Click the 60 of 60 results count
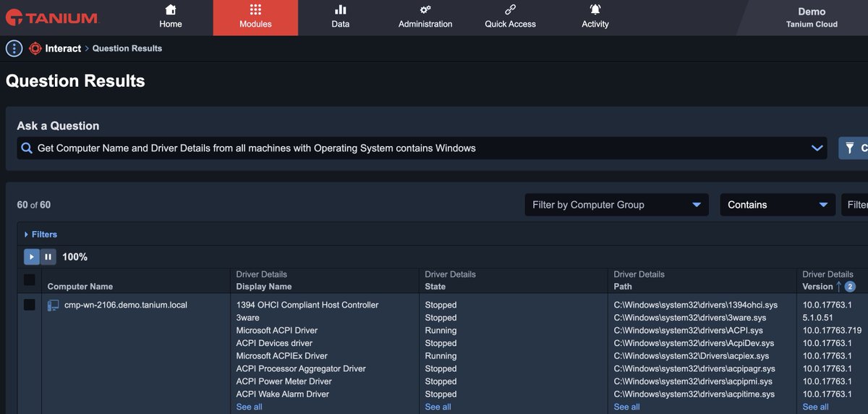The image size is (868, 414). (x=34, y=205)
